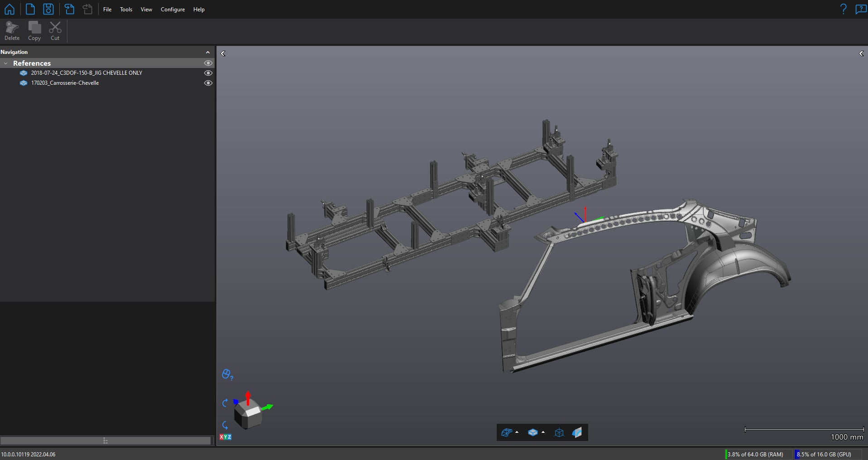Click the Cut scissors tool

55,31
